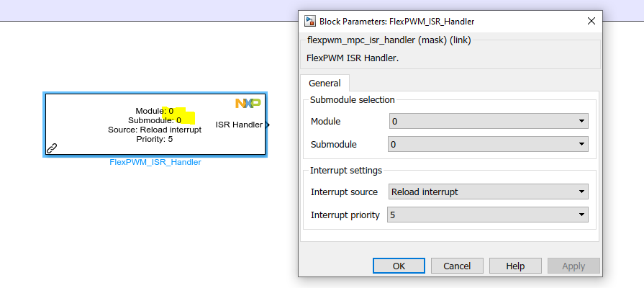Click the Block Parameters title bar
Screen dimensions: 644x288
click(x=432, y=22)
